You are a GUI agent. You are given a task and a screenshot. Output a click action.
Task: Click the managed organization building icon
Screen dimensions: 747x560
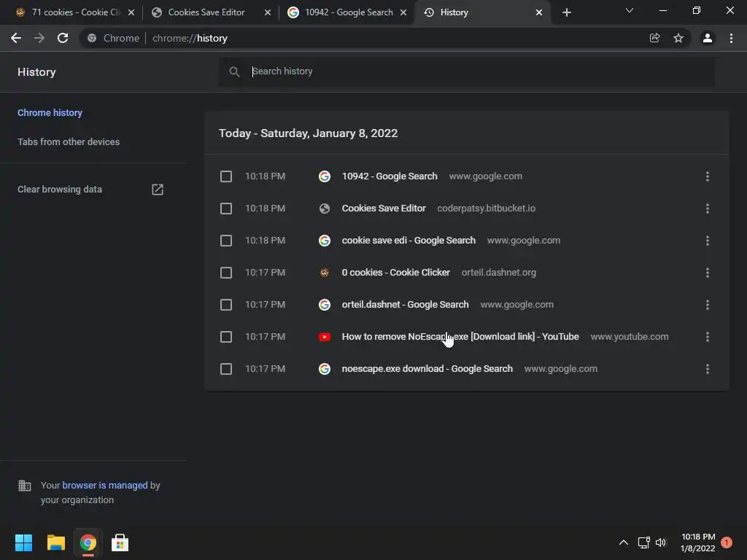point(24,486)
